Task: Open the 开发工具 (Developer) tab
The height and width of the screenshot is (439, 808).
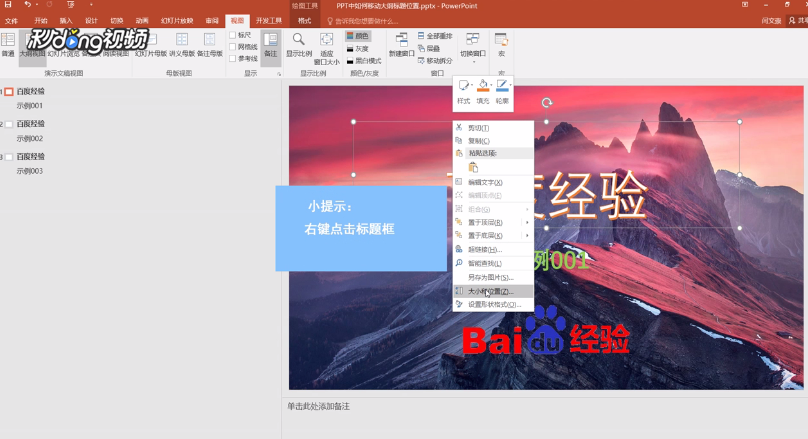Action: point(269,21)
